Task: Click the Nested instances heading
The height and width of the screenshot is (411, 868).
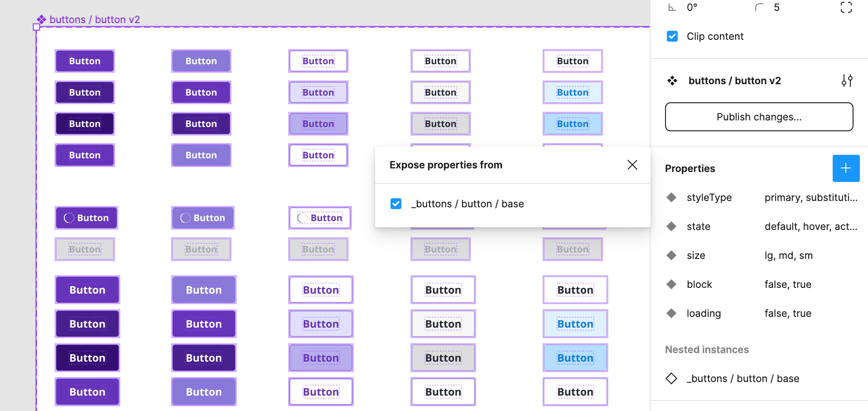Action: pos(707,349)
